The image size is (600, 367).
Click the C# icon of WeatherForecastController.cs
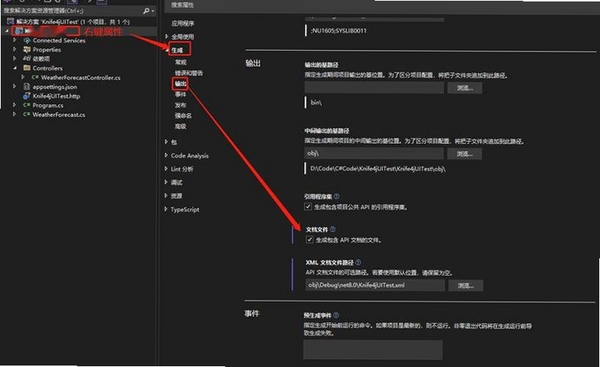[35, 78]
